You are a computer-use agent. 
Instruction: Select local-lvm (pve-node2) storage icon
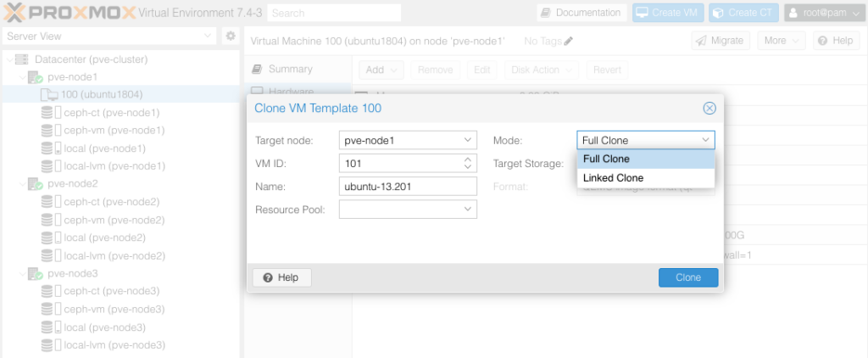[51, 256]
